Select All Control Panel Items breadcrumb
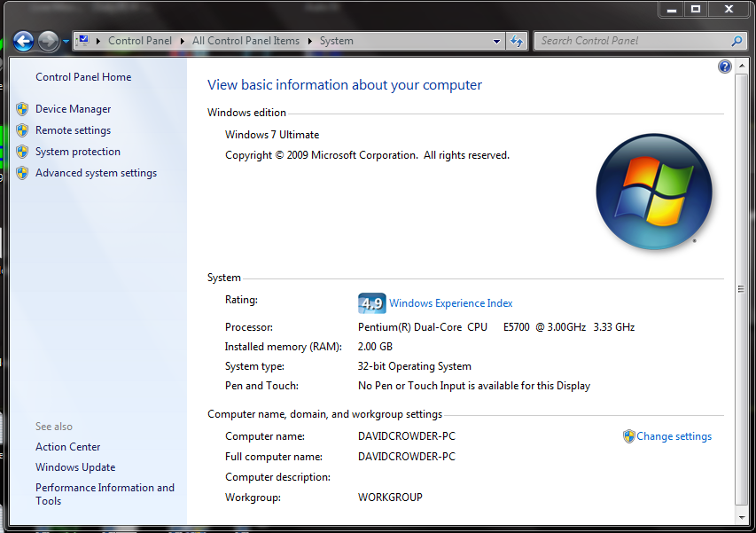Image resolution: width=756 pixels, height=533 pixels. click(246, 41)
